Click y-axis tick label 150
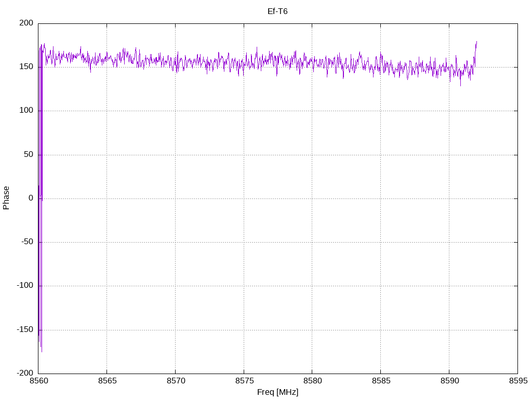The image size is (532, 399). tap(26, 67)
